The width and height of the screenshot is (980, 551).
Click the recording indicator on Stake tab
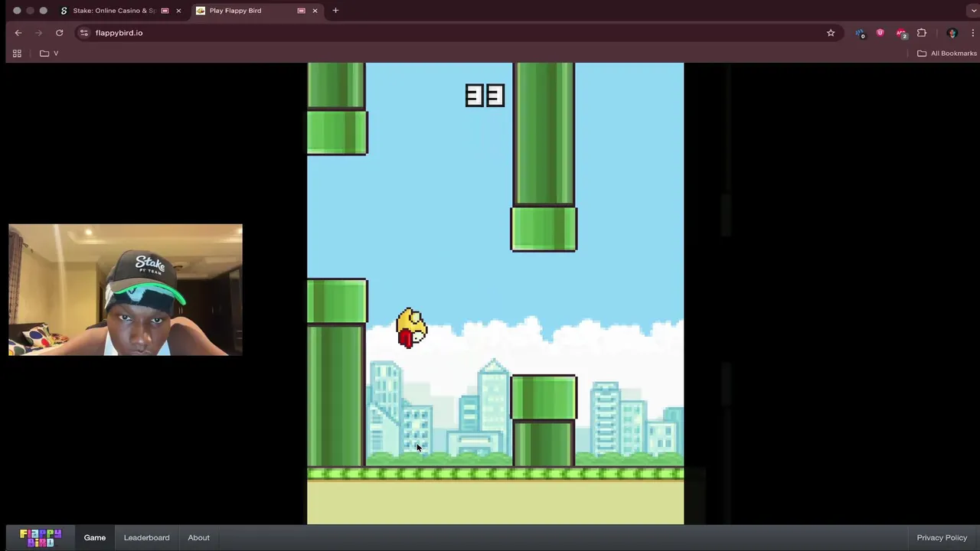pyautogui.click(x=165, y=11)
